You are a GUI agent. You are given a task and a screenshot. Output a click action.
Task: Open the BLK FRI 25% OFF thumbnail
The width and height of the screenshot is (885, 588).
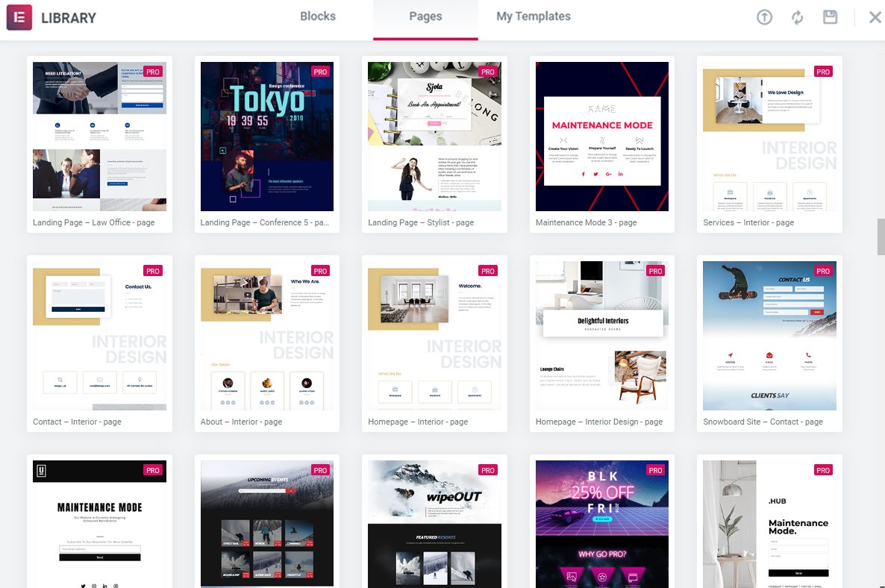(602, 525)
